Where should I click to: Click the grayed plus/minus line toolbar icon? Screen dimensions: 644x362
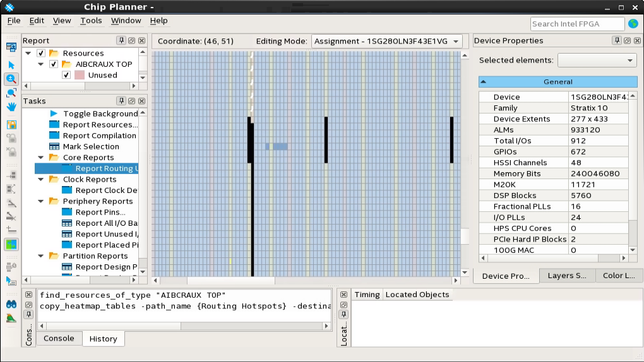pos(11,230)
